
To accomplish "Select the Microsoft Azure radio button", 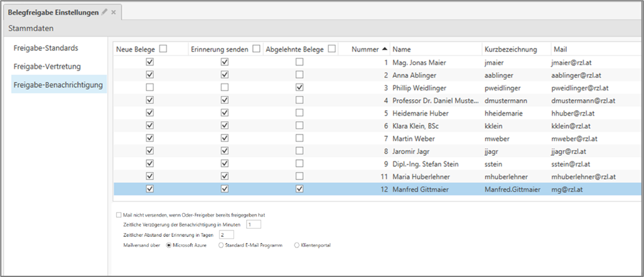I will 169,245.
